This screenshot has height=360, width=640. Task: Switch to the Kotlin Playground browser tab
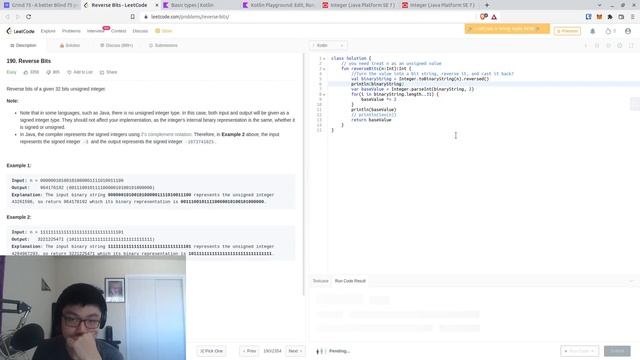click(x=280, y=5)
